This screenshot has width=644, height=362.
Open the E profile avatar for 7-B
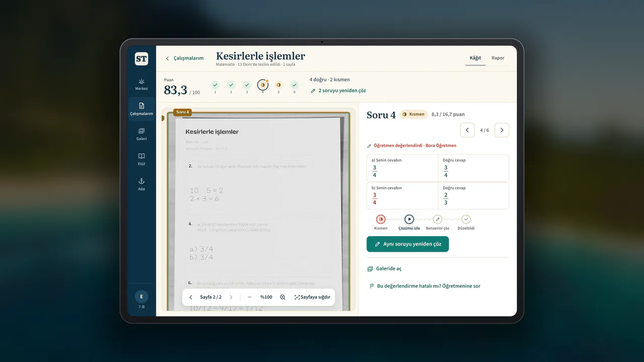pyautogui.click(x=141, y=297)
